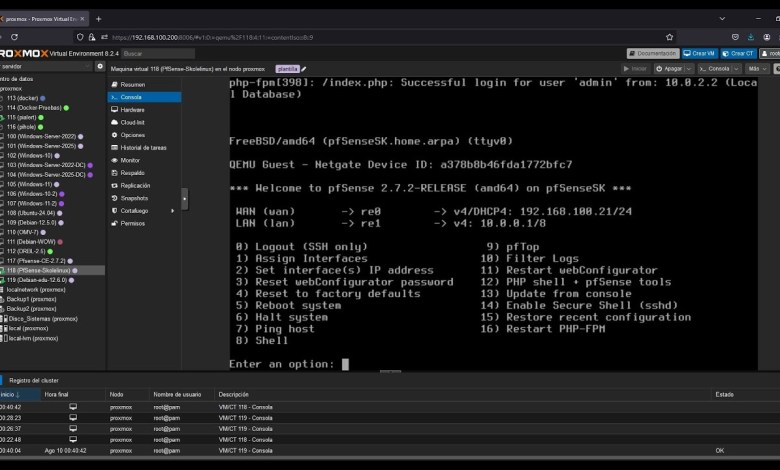Click the Crear VM button
This screenshot has width=780, height=470.
tap(699, 53)
